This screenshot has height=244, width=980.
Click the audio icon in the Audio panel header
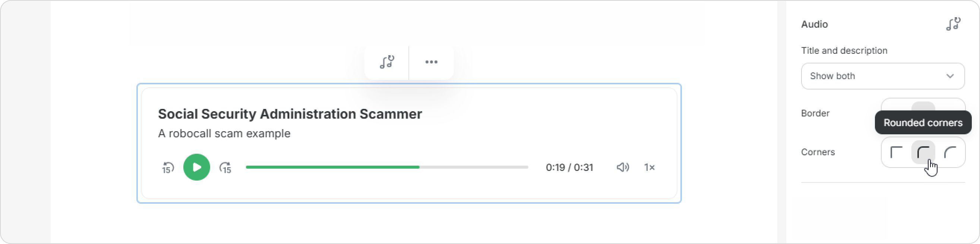pyautogui.click(x=953, y=24)
